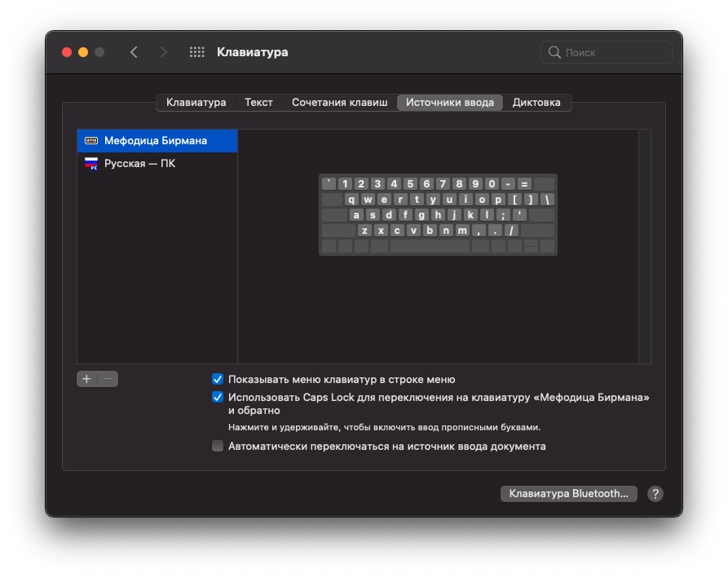The image size is (728, 577).
Task: Click the m key in keyboard preview
Action: coord(462,231)
